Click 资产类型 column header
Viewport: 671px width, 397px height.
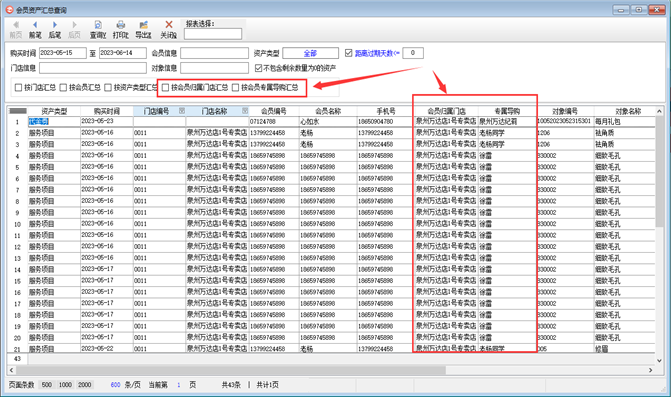click(54, 111)
